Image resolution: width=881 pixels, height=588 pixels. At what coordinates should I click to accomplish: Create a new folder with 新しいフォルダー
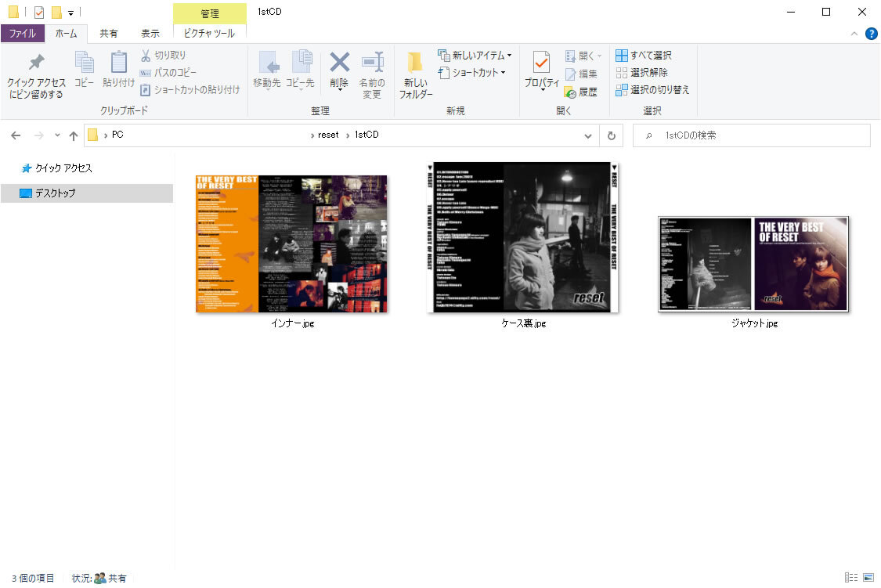(x=416, y=75)
